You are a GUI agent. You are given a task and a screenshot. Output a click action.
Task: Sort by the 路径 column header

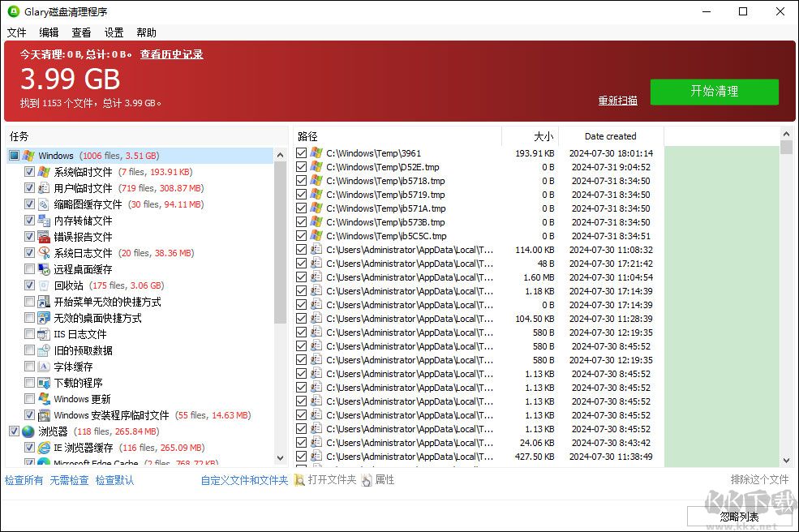[x=397, y=136]
